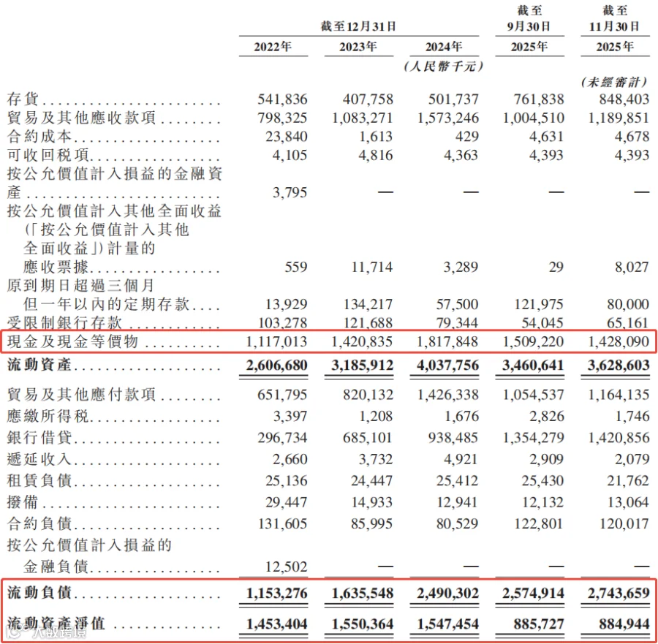Select deferred income value 4,921

tap(461, 459)
